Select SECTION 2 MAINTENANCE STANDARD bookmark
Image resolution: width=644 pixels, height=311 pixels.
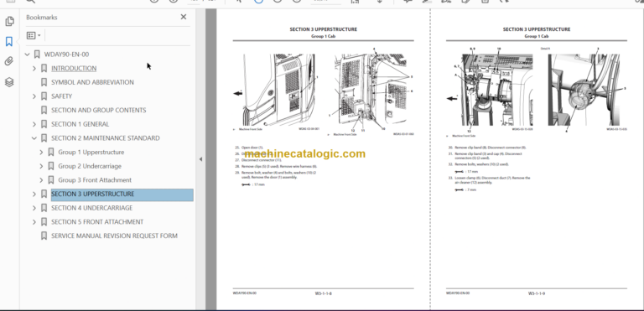[106, 138]
